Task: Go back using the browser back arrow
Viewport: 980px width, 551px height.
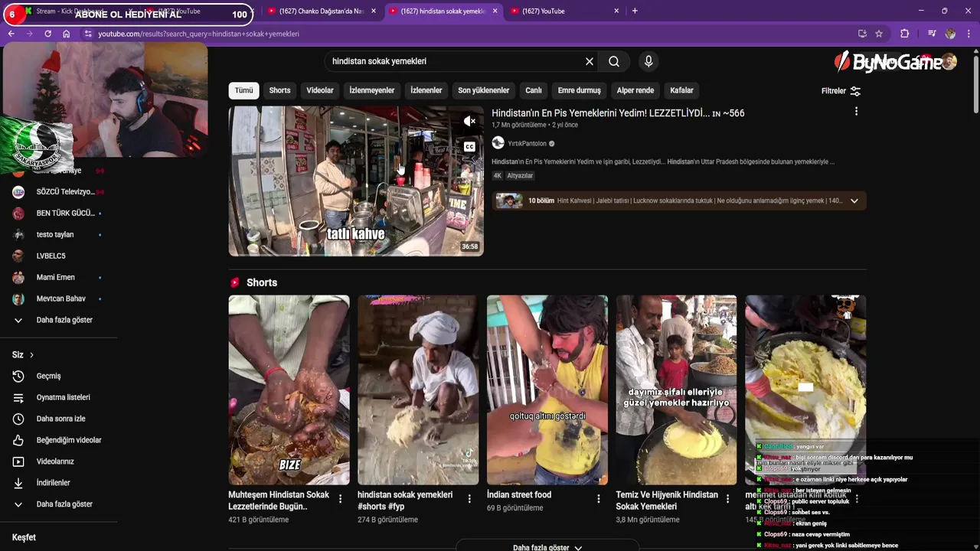Action: (11, 34)
